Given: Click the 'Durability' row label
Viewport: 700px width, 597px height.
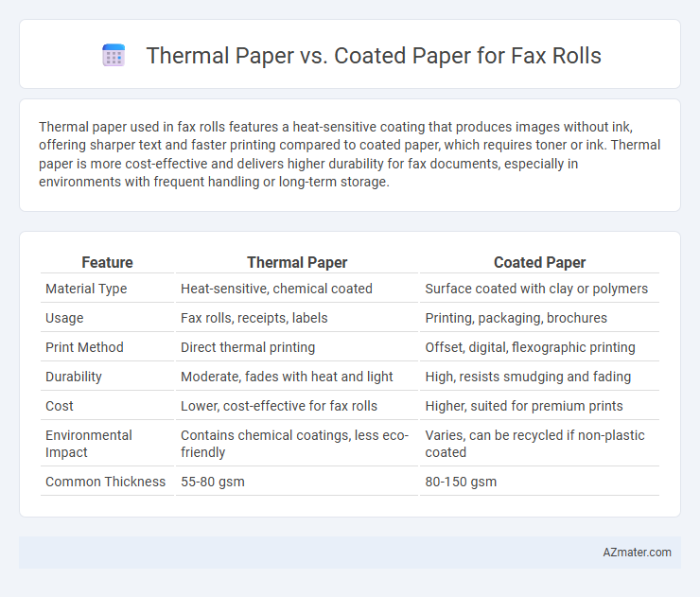Looking at the screenshot, I should click(74, 377).
